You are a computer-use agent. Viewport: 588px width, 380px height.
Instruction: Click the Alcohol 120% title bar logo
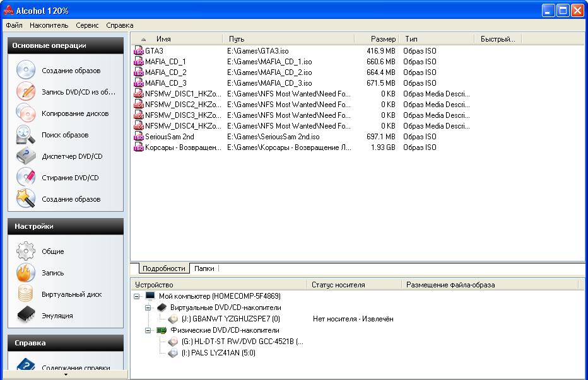click(x=9, y=10)
